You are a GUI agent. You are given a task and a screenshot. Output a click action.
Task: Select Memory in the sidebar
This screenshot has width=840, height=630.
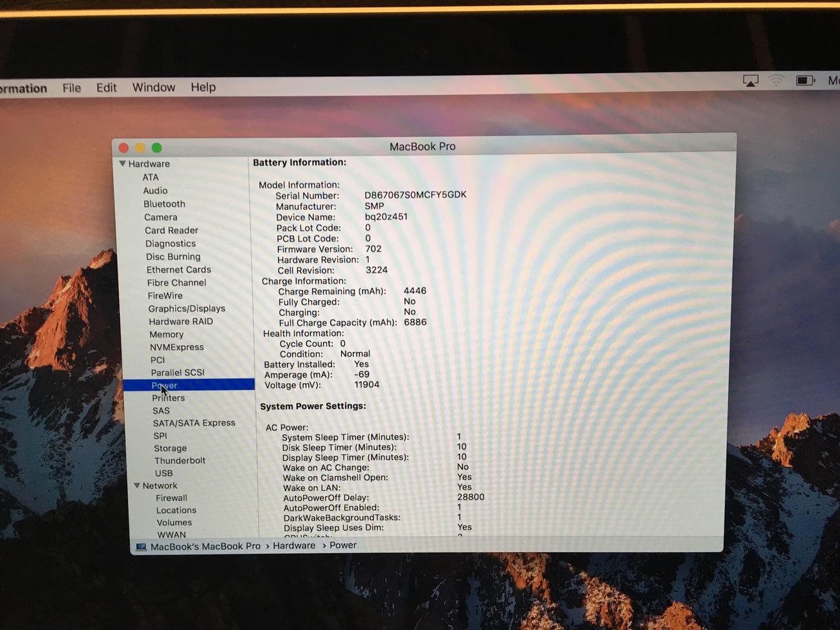[x=167, y=335]
